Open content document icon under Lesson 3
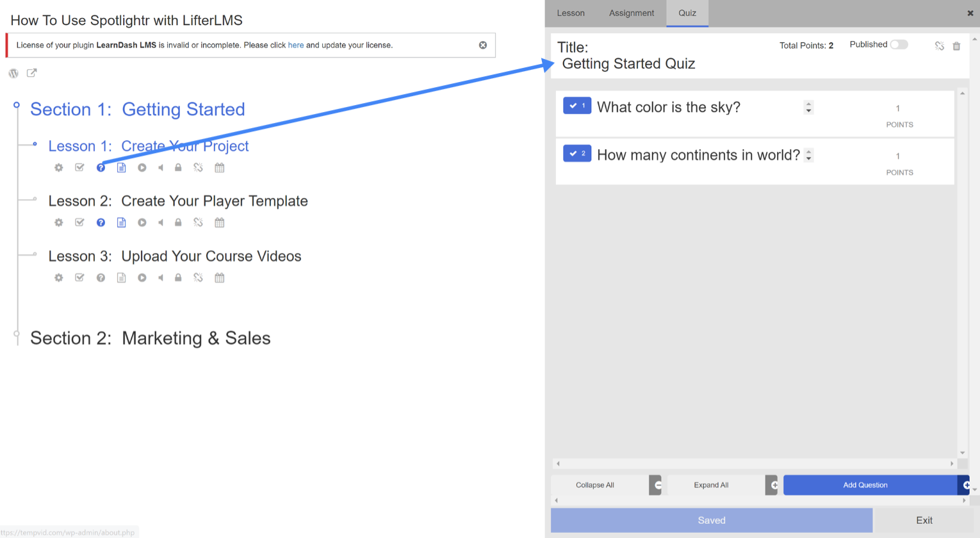 click(121, 278)
